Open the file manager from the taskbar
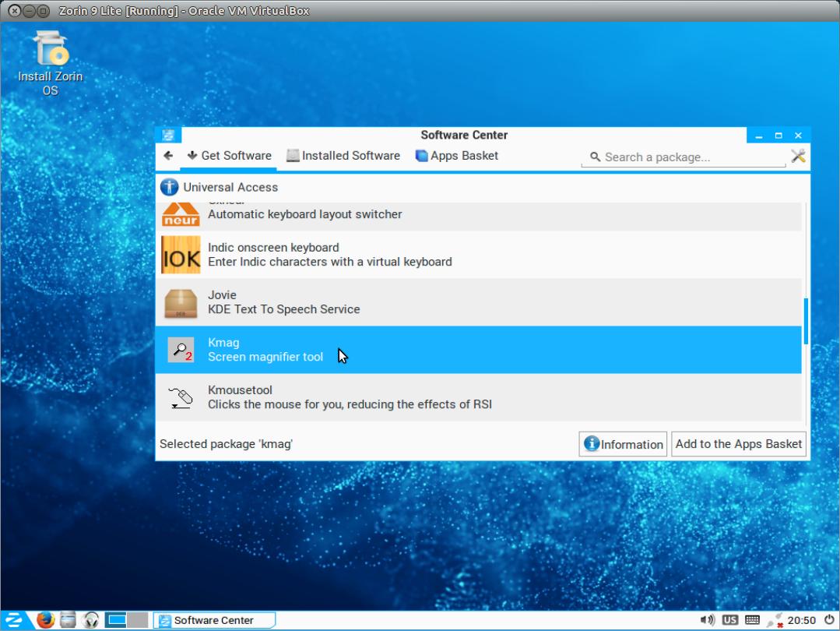Image resolution: width=840 pixels, height=631 pixels. click(69, 620)
